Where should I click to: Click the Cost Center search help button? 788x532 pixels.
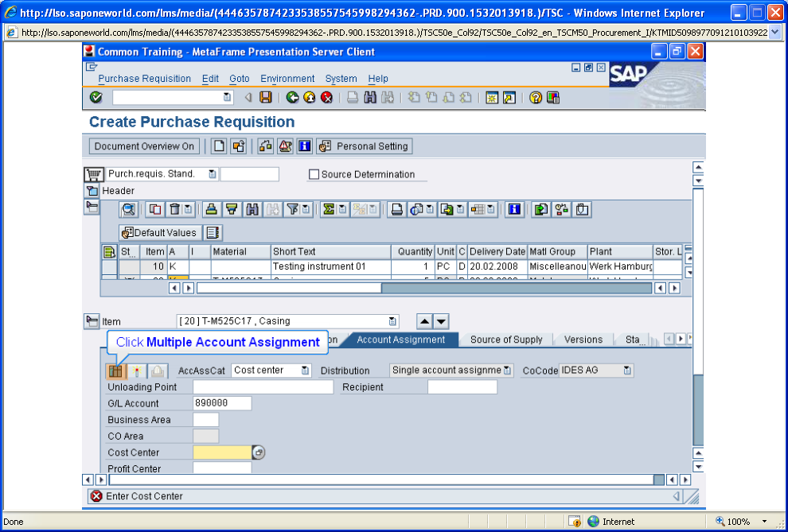coord(259,452)
